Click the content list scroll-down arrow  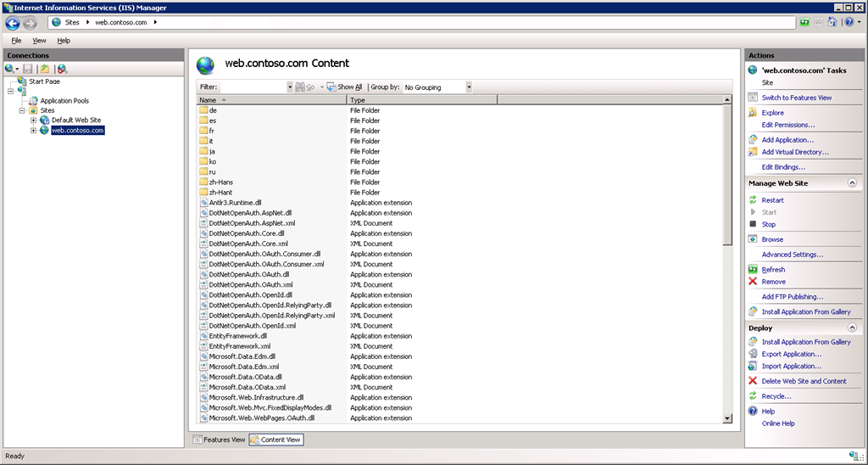point(727,418)
